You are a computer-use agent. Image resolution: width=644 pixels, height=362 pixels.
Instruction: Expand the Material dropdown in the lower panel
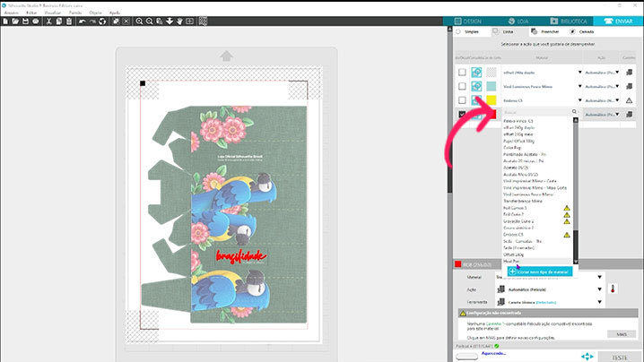coord(600,277)
